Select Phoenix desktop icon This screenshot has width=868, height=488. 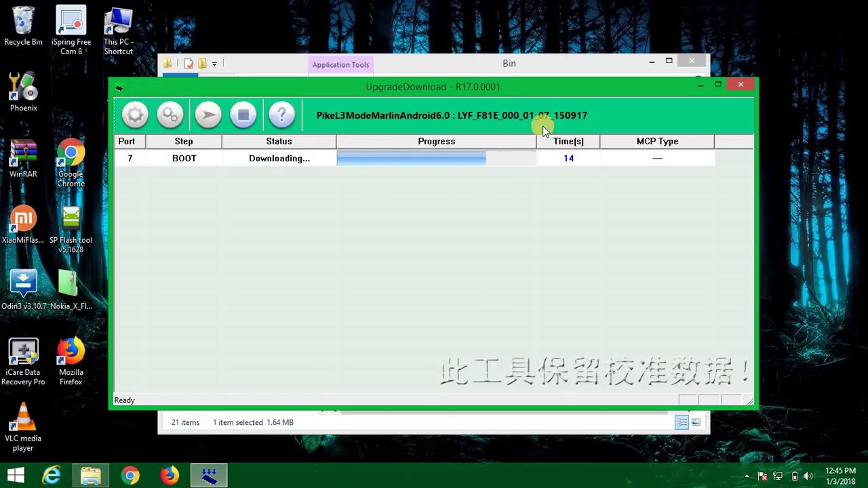tap(23, 92)
